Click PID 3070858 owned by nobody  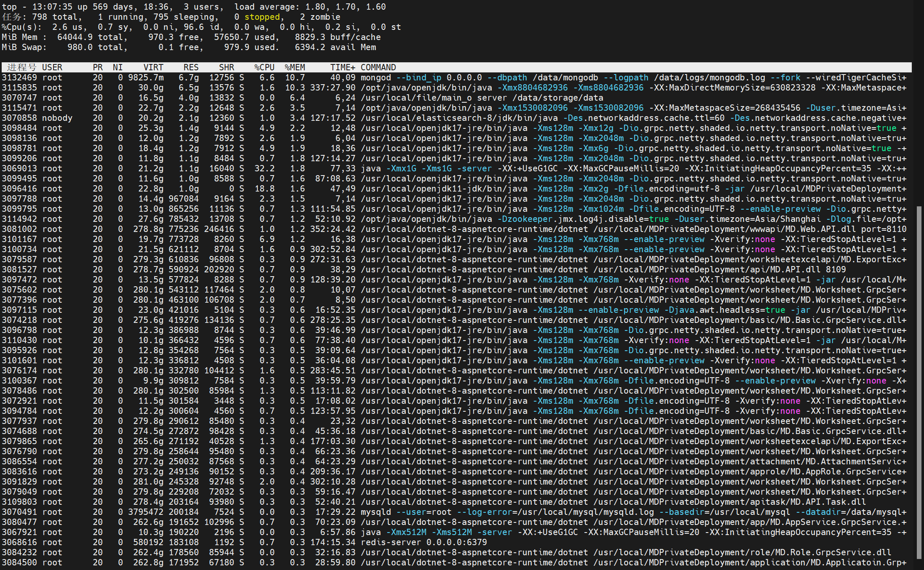(19, 118)
